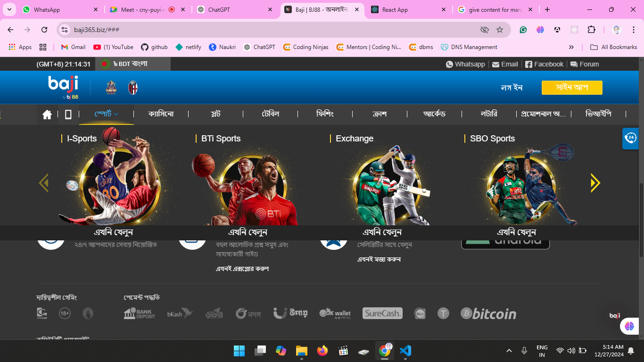Image resolution: width=644 pixels, height=362 pixels.
Task: Open the BDT বাংলা currency language selector
Action: pyautogui.click(x=133, y=64)
